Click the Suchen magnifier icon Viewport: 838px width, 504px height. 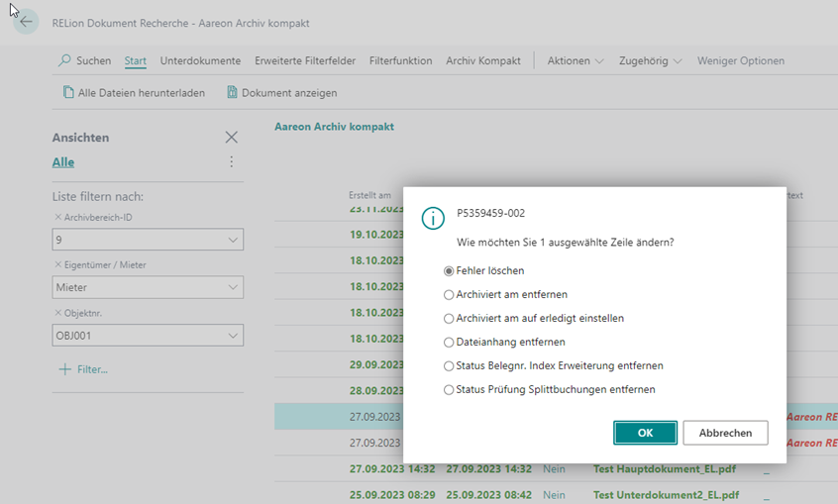click(65, 60)
